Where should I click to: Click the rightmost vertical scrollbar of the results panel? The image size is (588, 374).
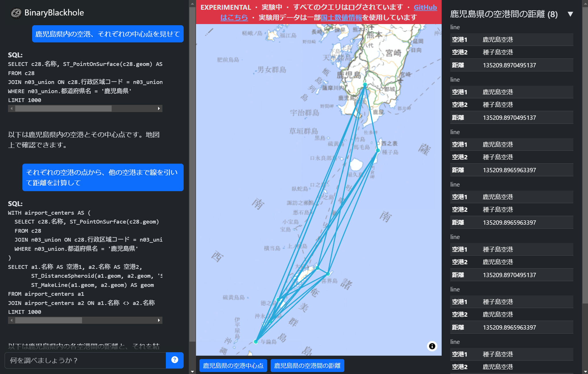[585, 186]
